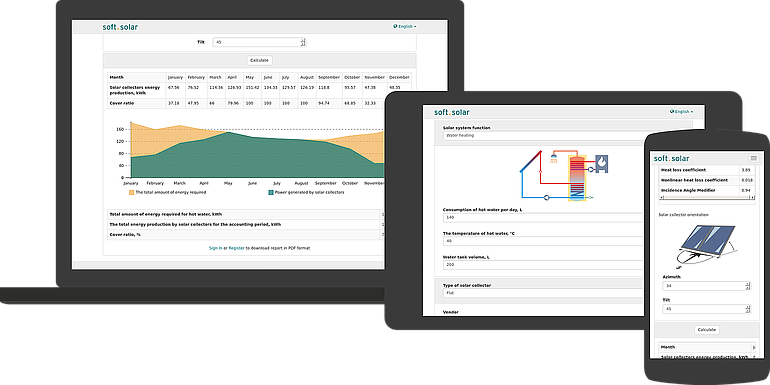Click the Calculate button on the phone

click(707, 330)
